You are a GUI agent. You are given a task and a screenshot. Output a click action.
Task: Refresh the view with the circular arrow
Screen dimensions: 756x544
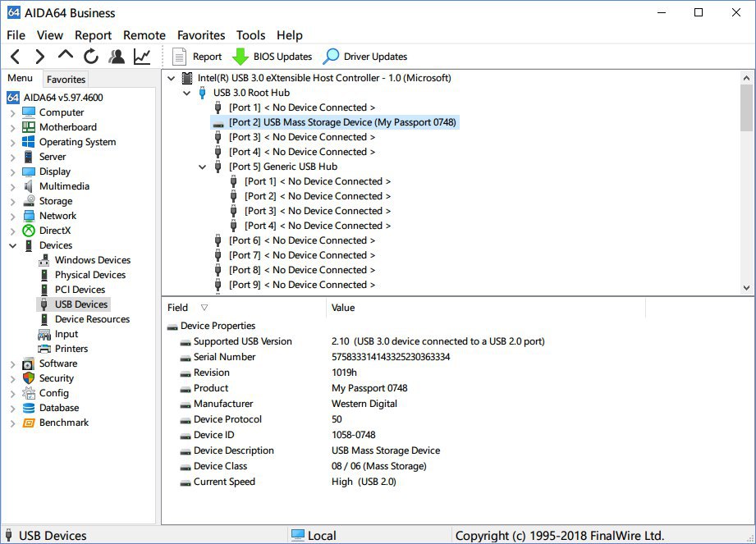[90, 57]
